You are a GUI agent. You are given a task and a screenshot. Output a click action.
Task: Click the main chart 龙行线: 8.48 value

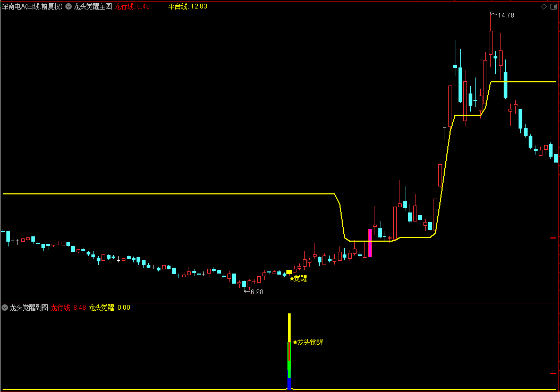(132, 6)
